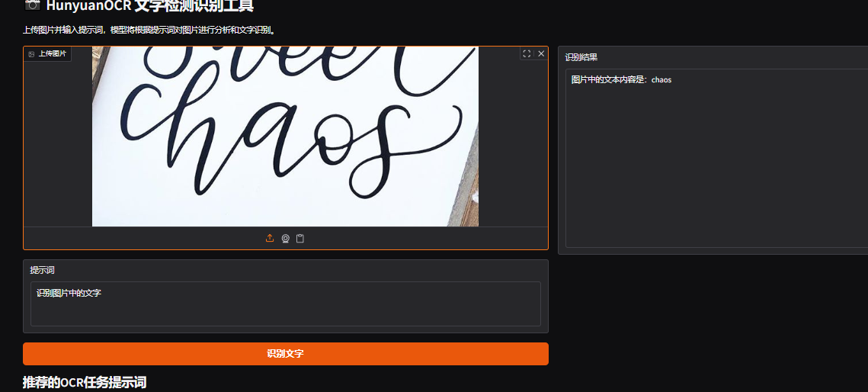Select the webcam capture source icon

(285, 239)
